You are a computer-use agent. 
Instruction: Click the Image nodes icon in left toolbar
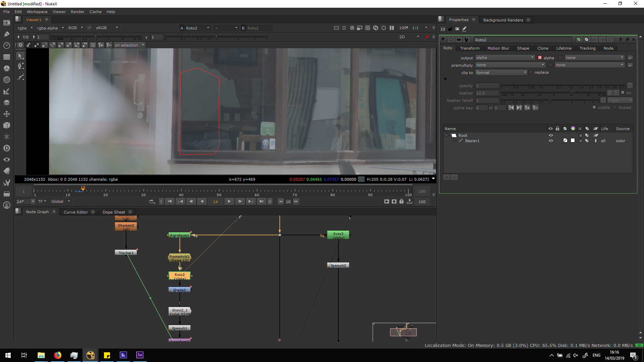pyautogui.click(x=6, y=23)
